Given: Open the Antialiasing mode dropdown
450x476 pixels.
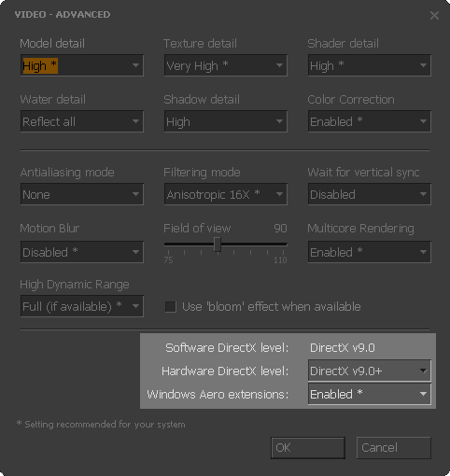Looking at the screenshot, I should pyautogui.click(x=82, y=194).
